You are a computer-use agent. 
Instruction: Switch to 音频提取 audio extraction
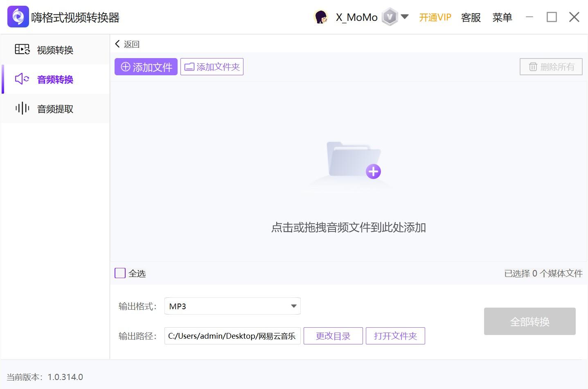pyautogui.click(x=55, y=108)
